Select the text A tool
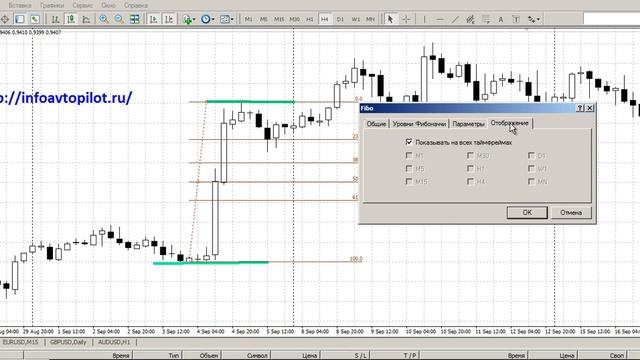This screenshot has height=360, width=640. pos(501,19)
